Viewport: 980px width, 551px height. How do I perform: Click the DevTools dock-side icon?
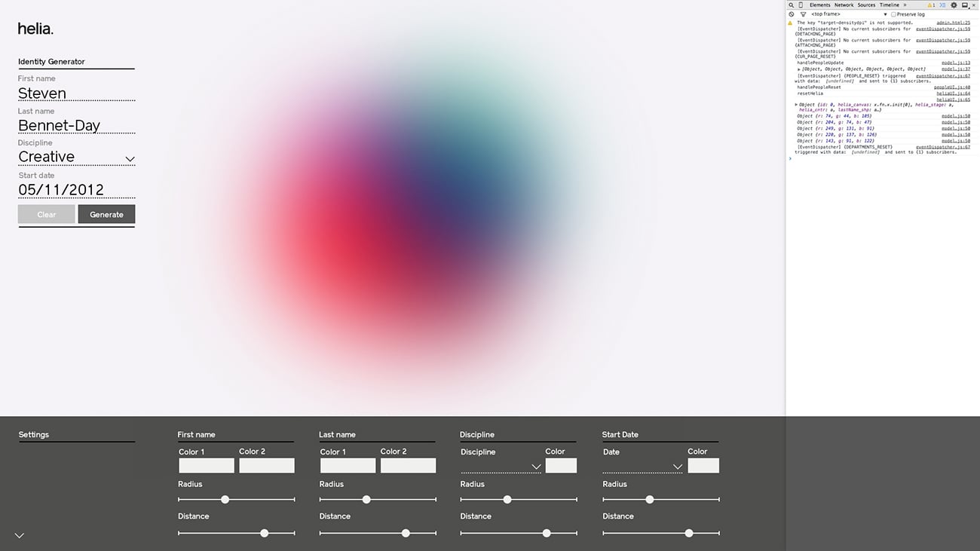(x=964, y=5)
